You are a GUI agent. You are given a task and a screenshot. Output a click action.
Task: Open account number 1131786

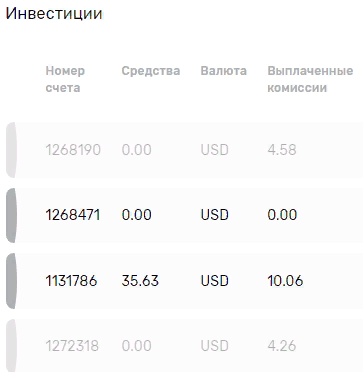click(x=71, y=281)
